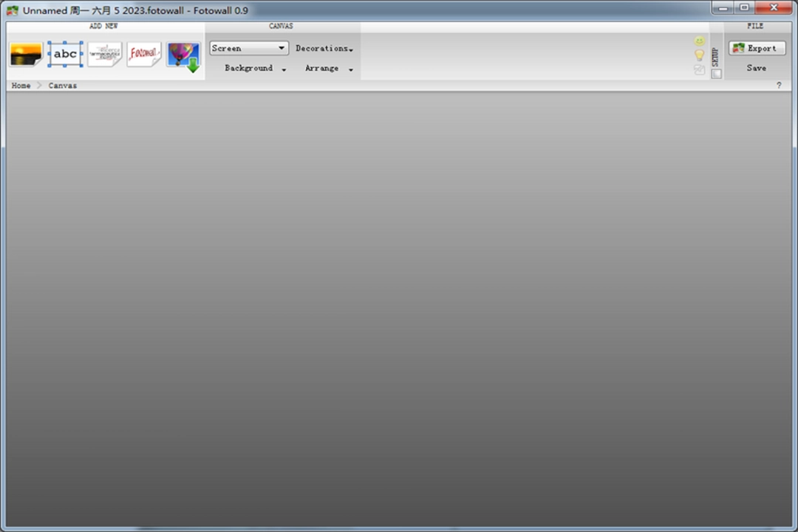
Task: Click the grayed-out icon below the lightbulb
Action: coord(699,69)
